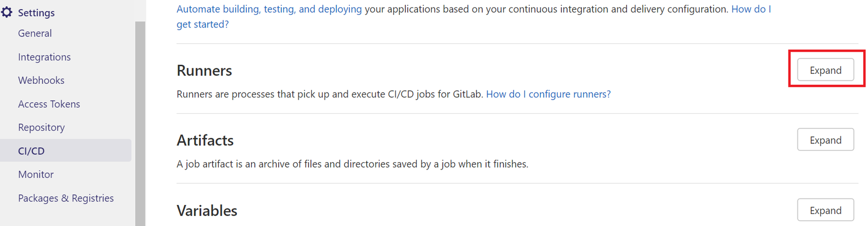Click the Artifacts section heading
Viewport: 868px width, 226px height.
coord(205,140)
